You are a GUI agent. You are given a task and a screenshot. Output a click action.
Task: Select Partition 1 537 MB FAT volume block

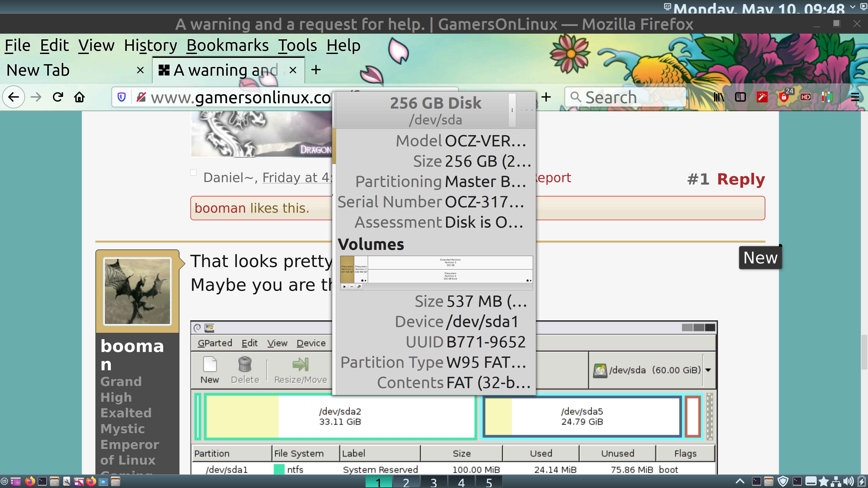pos(347,270)
